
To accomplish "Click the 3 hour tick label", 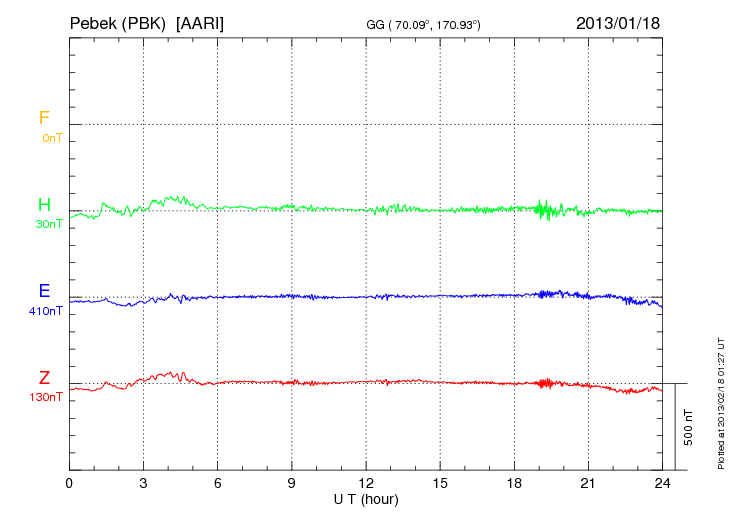I will [143, 483].
